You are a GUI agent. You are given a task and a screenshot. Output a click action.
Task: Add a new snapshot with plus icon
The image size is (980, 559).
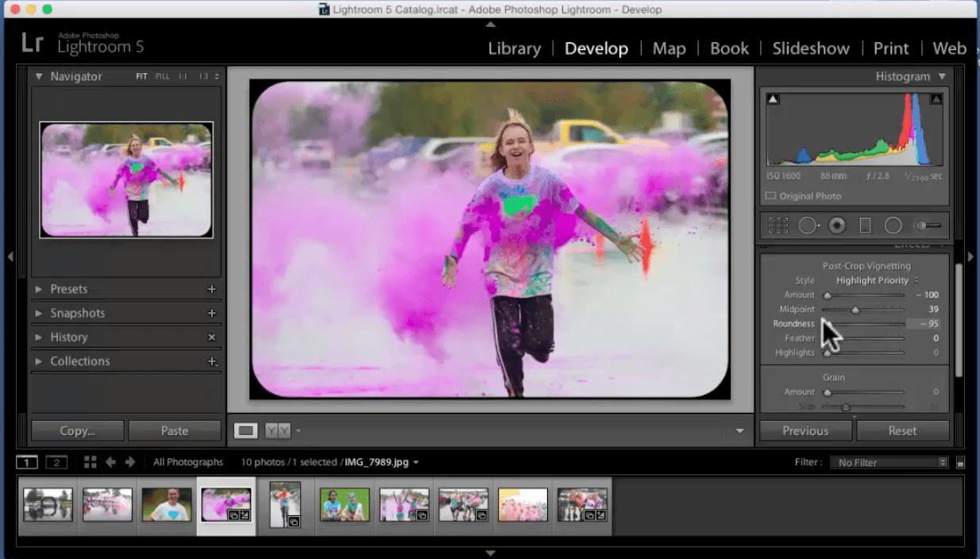[211, 313]
